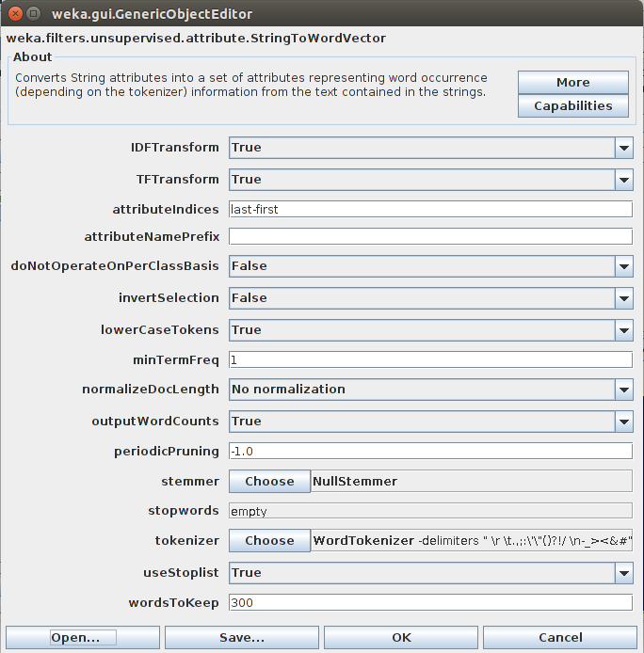Open the IDFTransform dropdown

point(431,148)
